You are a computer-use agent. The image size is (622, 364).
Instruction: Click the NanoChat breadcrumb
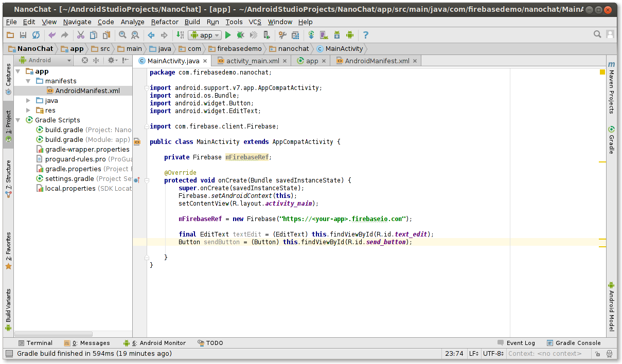pyautogui.click(x=31, y=49)
